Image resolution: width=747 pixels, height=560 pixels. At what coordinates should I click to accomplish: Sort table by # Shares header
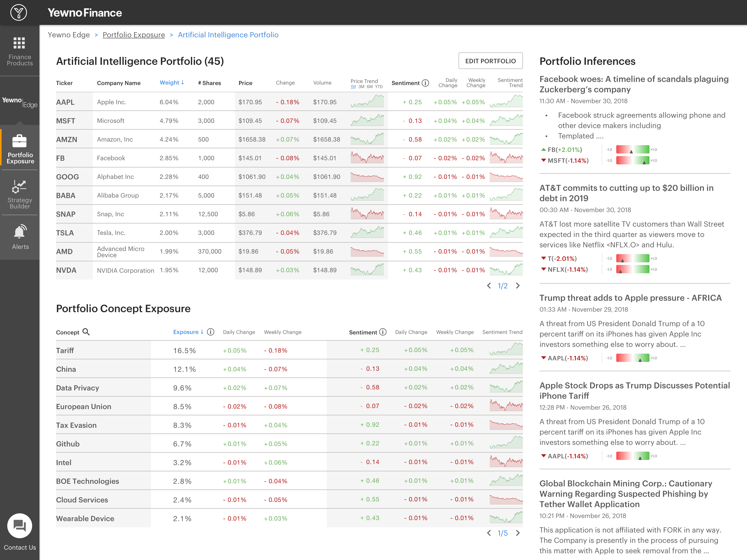209,83
